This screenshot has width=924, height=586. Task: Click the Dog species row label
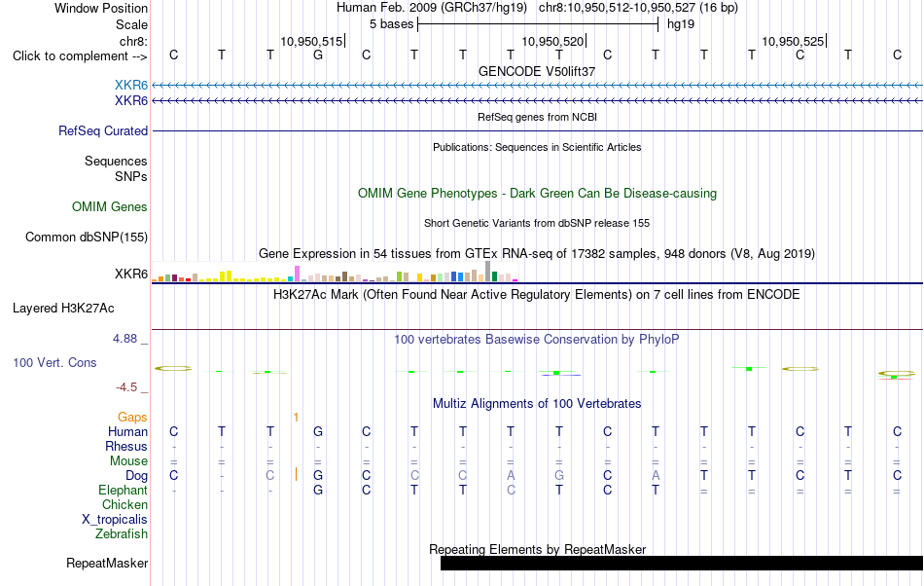point(136,475)
